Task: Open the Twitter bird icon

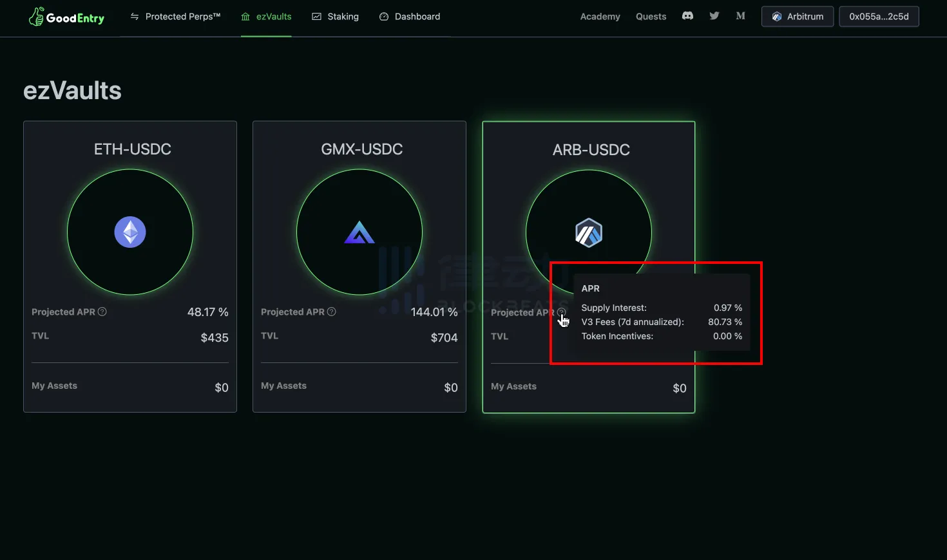Action: [x=714, y=16]
